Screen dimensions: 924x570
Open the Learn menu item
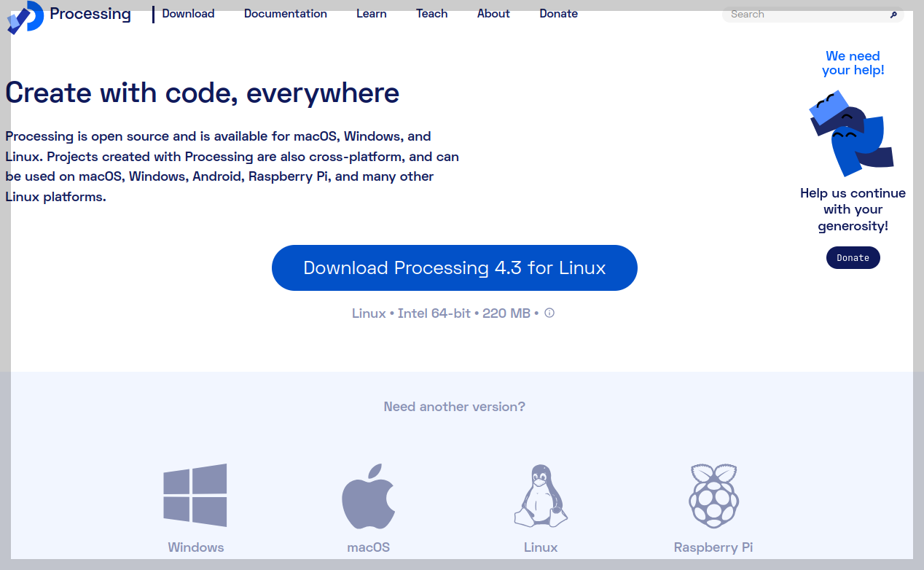click(x=372, y=14)
